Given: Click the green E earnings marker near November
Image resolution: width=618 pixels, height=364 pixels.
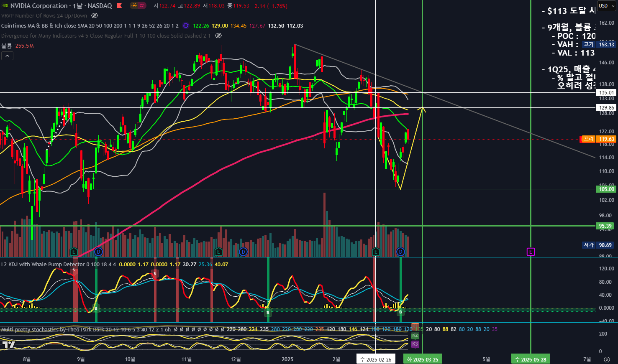Looking at the screenshot, I should [x=218, y=252].
